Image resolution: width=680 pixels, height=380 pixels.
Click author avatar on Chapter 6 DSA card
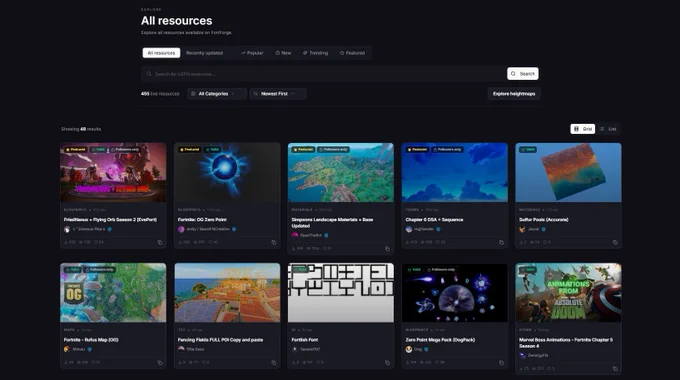(x=409, y=229)
